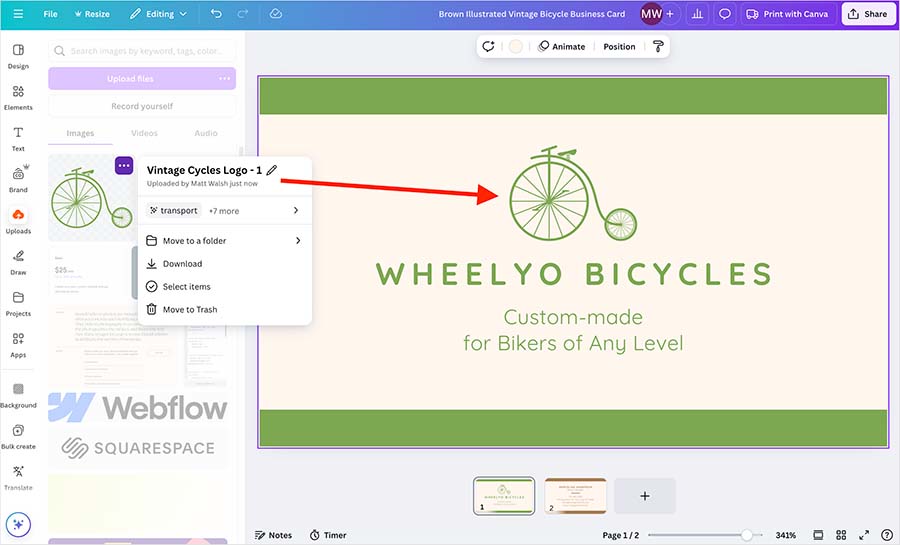
Task: Switch to the Audio tab
Action: [x=205, y=133]
